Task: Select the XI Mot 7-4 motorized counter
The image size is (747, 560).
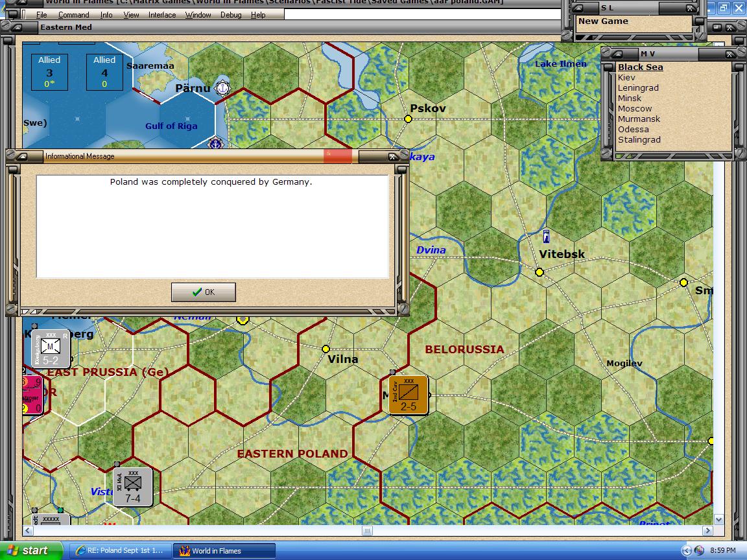Action: (132, 487)
